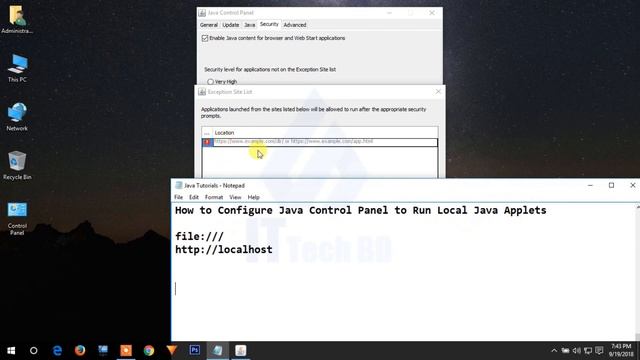Open Network desktop icon
Image resolution: width=640 pixels, height=360 pixels.
[x=17, y=117]
